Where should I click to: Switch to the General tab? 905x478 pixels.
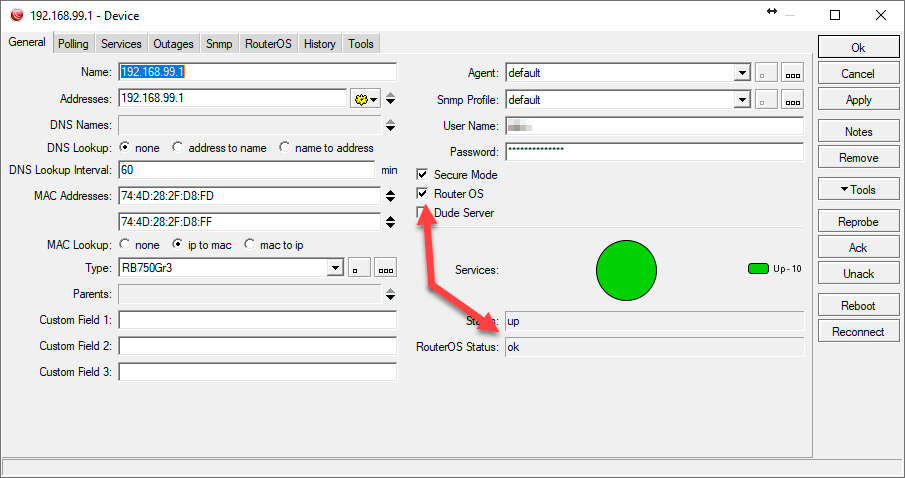coord(27,42)
